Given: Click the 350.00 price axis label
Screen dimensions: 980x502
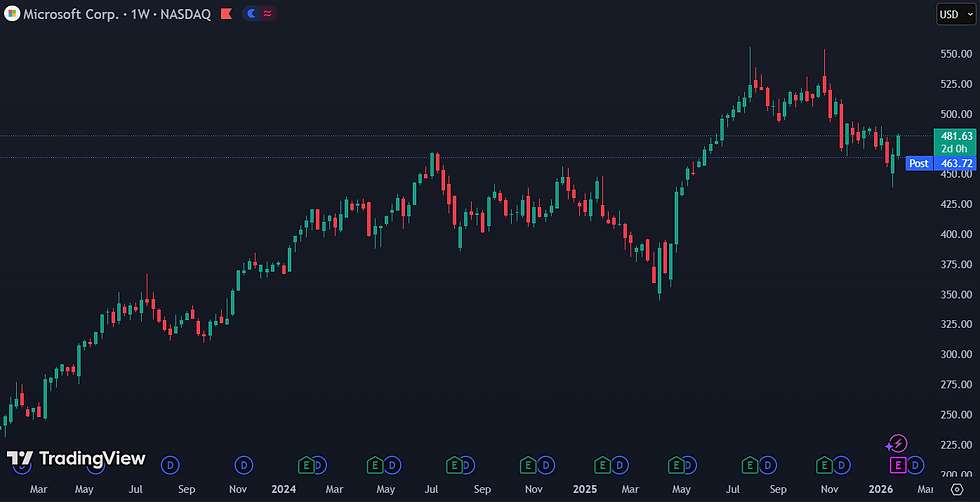Looking at the screenshot, I should point(956,294).
